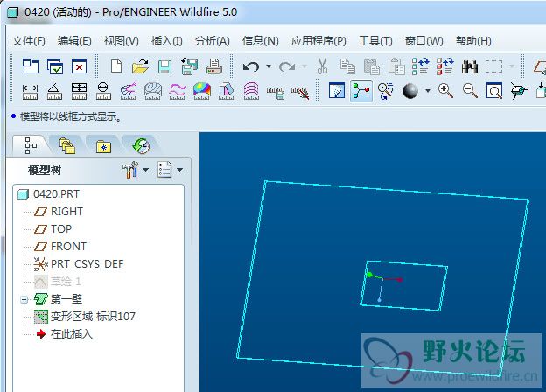
Task: Click the close window icon with red X
Action: click(79, 66)
